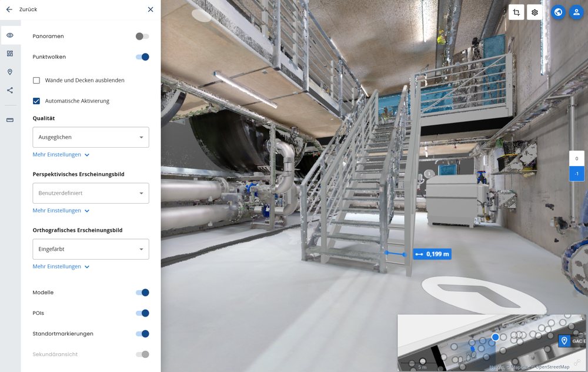Select floor level 0
This screenshot has width=588, height=372.
[x=577, y=159]
